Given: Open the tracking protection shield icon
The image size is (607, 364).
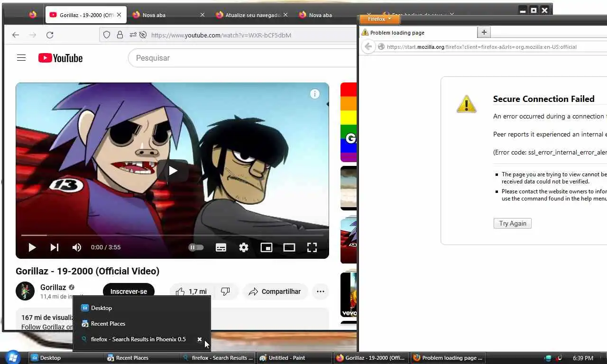Looking at the screenshot, I should (107, 35).
